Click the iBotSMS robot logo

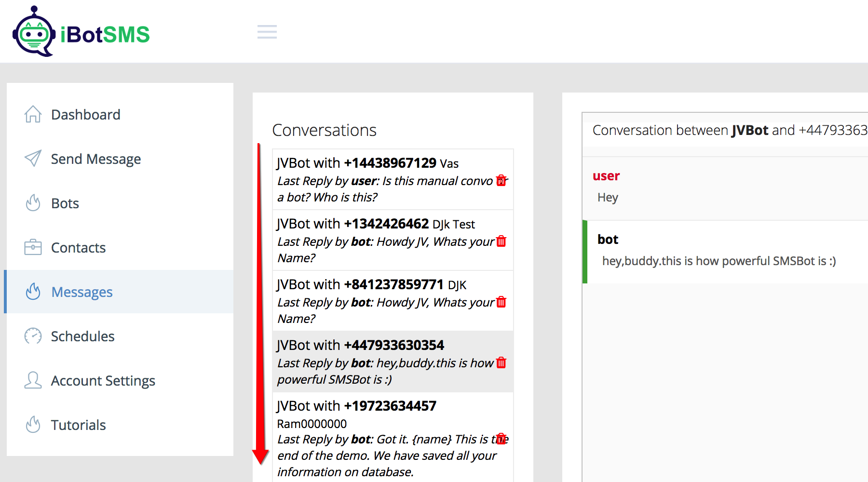(34, 32)
